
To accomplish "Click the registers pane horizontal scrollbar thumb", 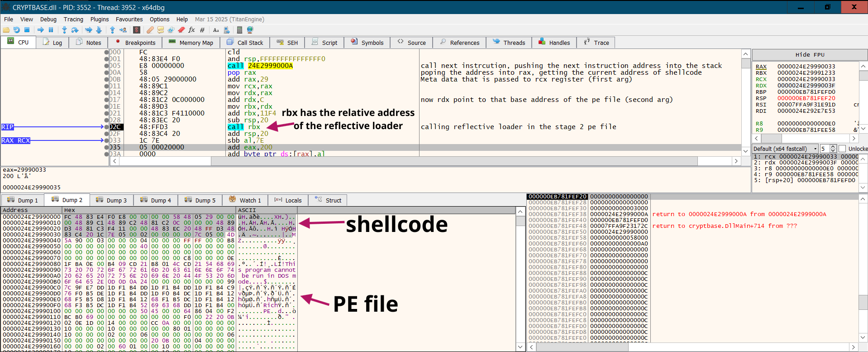I will click(x=772, y=138).
